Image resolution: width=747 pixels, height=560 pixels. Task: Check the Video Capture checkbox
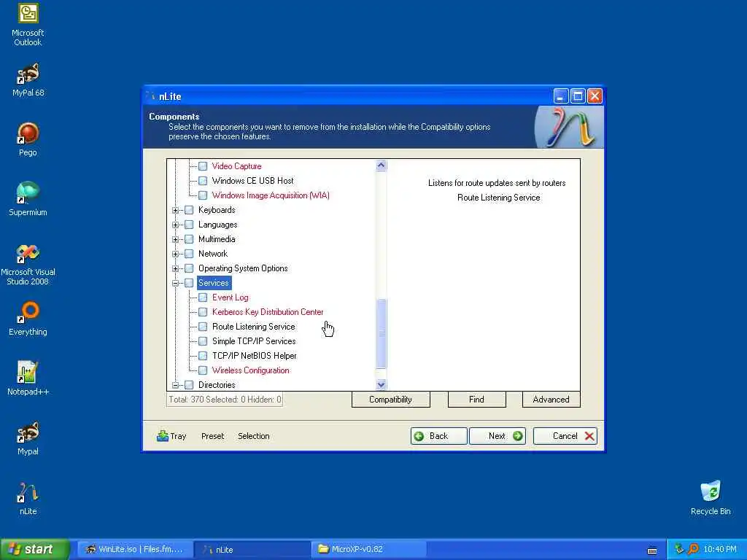(203, 166)
